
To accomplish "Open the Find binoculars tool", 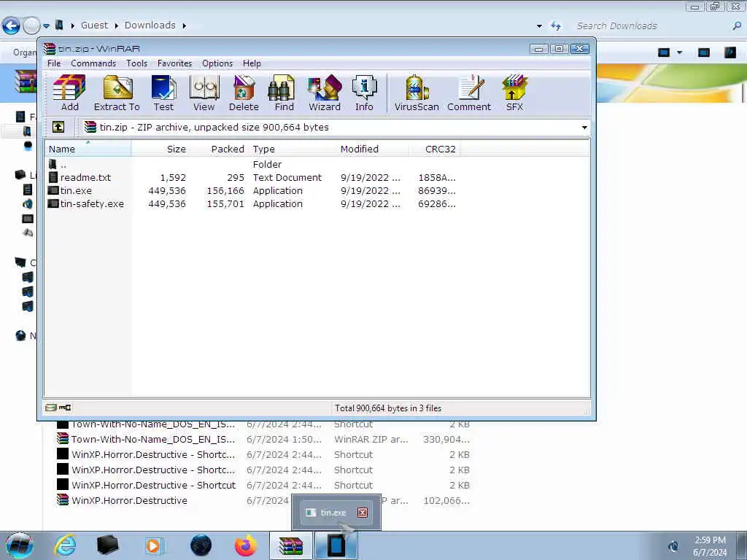I will (284, 93).
